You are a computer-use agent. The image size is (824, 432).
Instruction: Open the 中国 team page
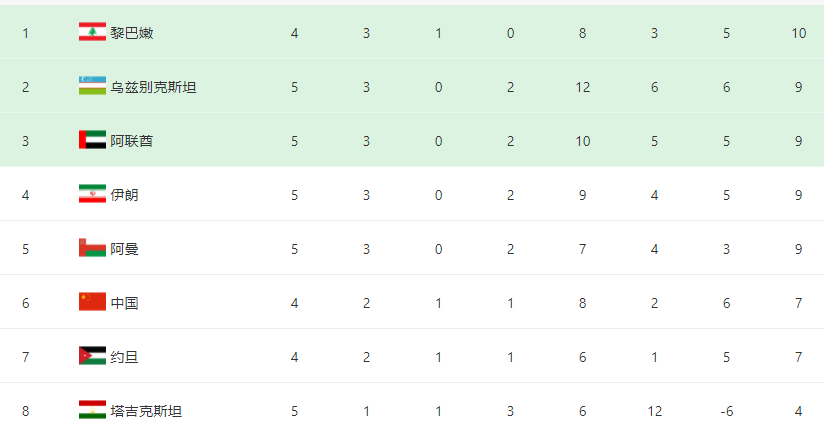coord(125,303)
